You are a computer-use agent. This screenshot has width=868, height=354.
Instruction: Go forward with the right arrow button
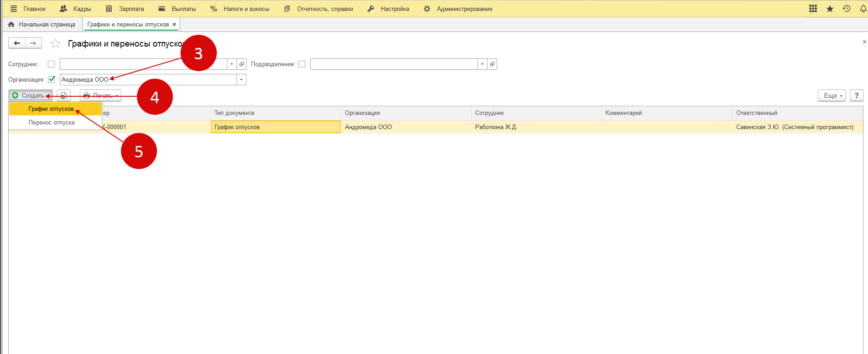[33, 43]
